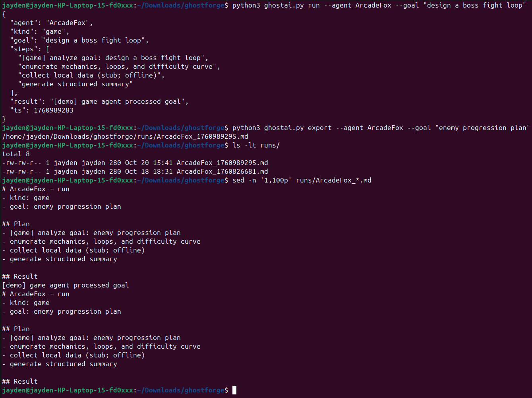Image resolution: width=532 pixels, height=398 pixels.
Task: Select the ## Plan section header
Action: tap(15, 223)
